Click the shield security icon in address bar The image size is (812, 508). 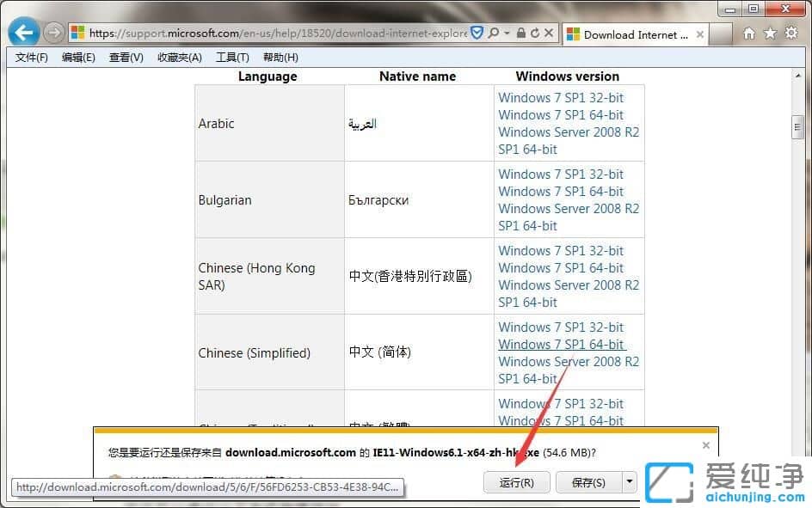[477, 32]
